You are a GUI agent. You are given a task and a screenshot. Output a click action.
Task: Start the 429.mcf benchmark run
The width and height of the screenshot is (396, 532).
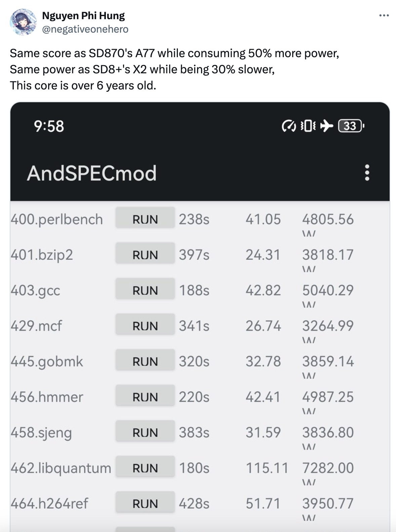click(145, 326)
